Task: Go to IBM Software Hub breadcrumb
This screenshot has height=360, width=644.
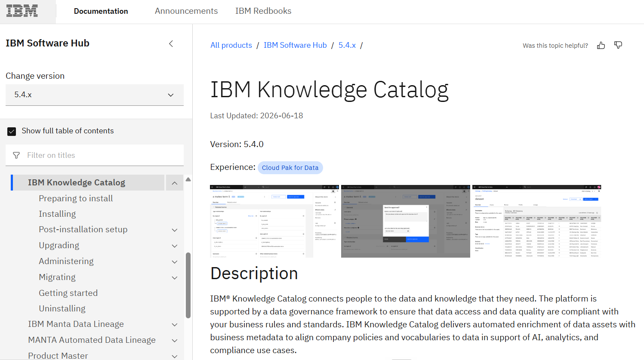Action: [x=295, y=45]
